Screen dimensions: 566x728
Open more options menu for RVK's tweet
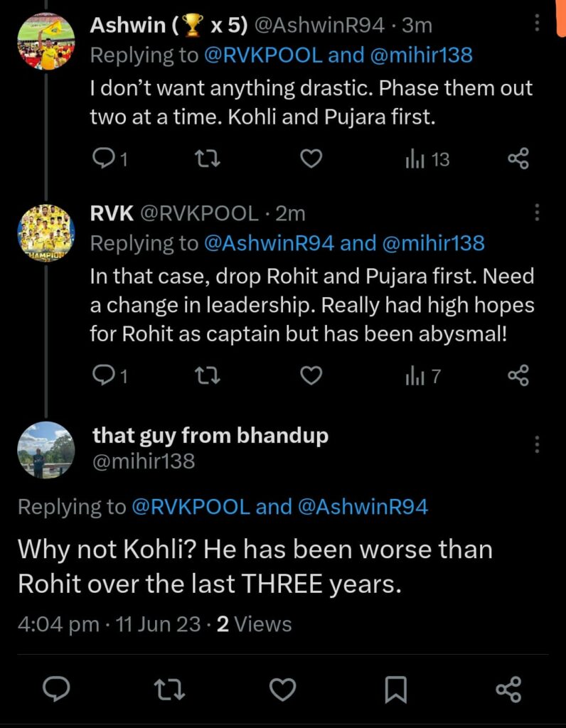point(537,212)
